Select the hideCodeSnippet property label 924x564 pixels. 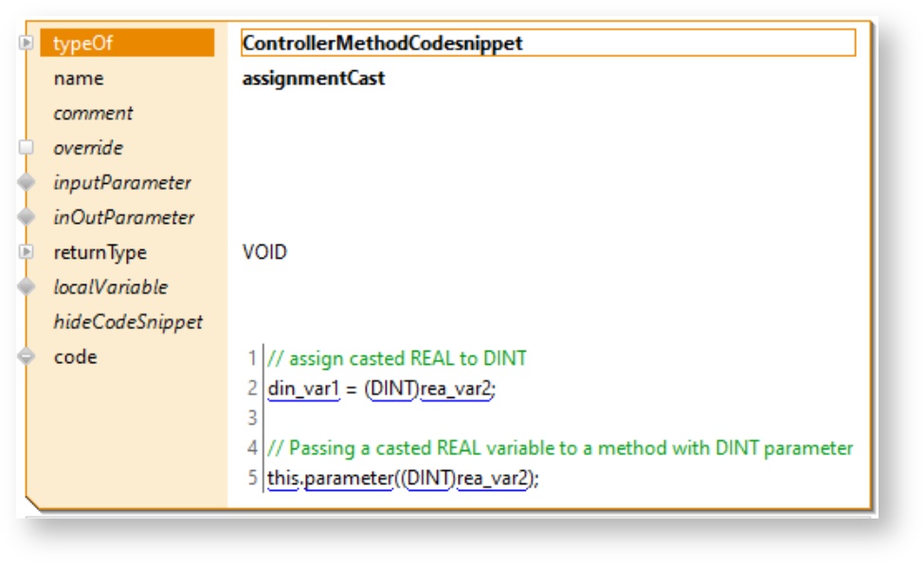click(x=128, y=322)
